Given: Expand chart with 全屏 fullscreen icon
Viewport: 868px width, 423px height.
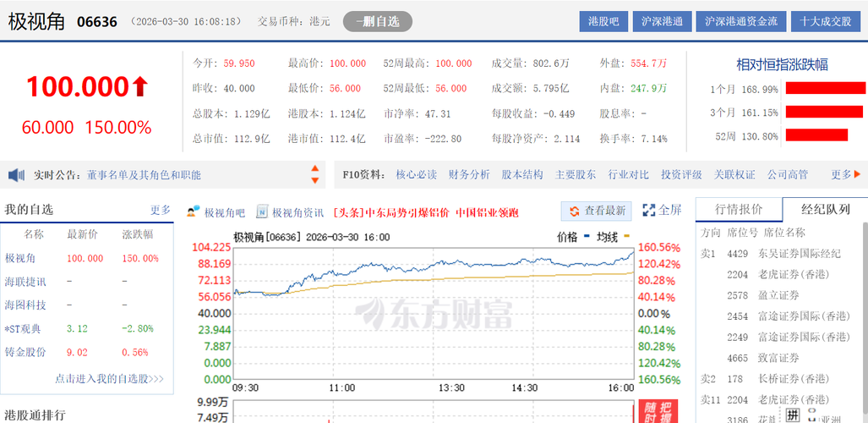Looking at the screenshot, I should pyautogui.click(x=662, y=210).
